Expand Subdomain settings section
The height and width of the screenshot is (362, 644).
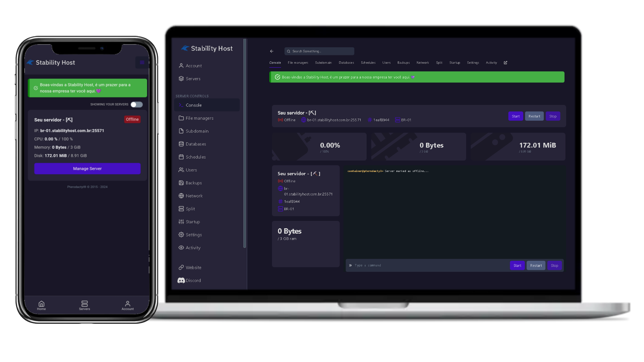click(197, 131)
